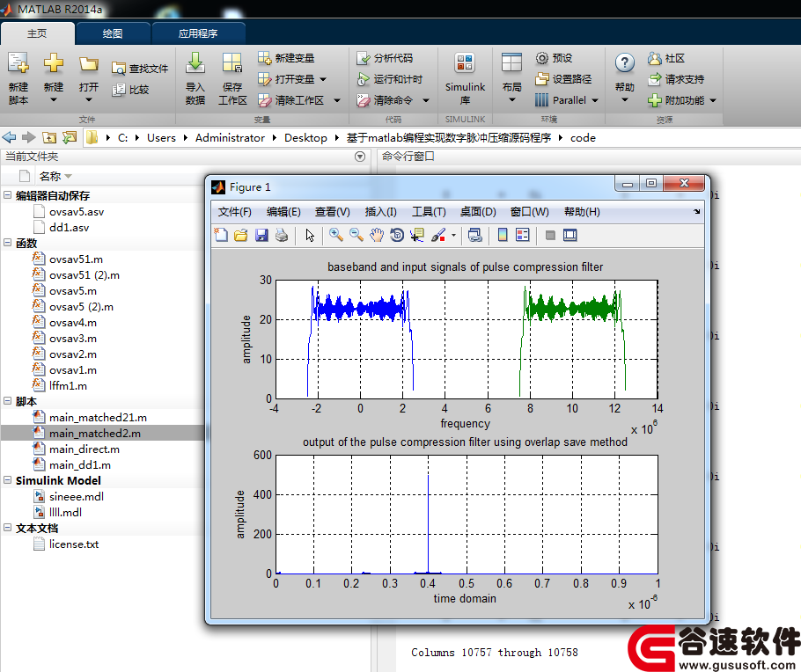Viewport: 801px width, 672px height.
Task: Open the 布局 layout dropdown
Action: click(x=511, y=78)
